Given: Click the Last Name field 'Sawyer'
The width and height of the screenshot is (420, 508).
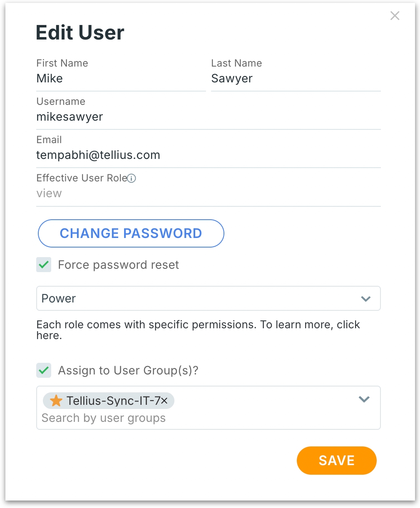Looking at the screenshot, I should point(296,79).
